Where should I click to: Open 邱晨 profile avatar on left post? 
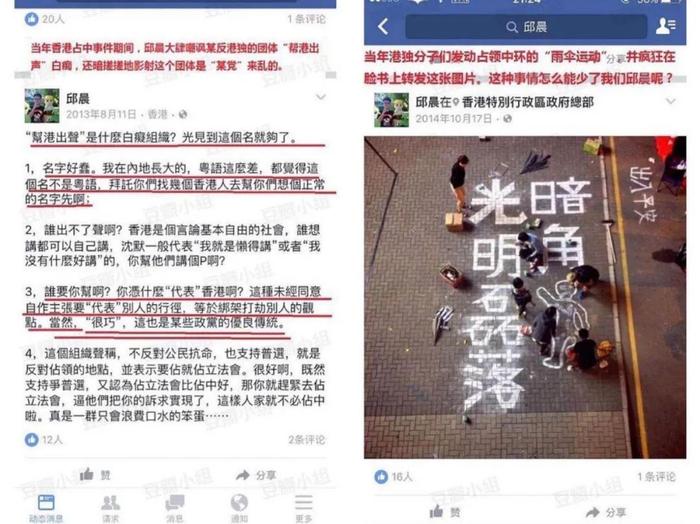[42, 105]
